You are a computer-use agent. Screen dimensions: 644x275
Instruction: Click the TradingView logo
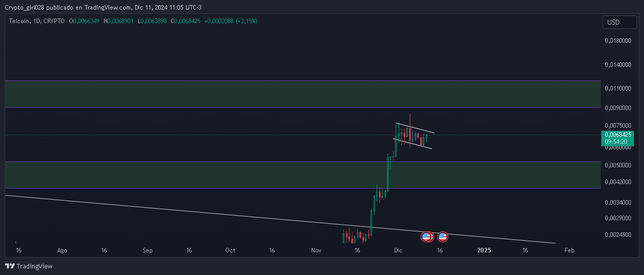[29, 266]
